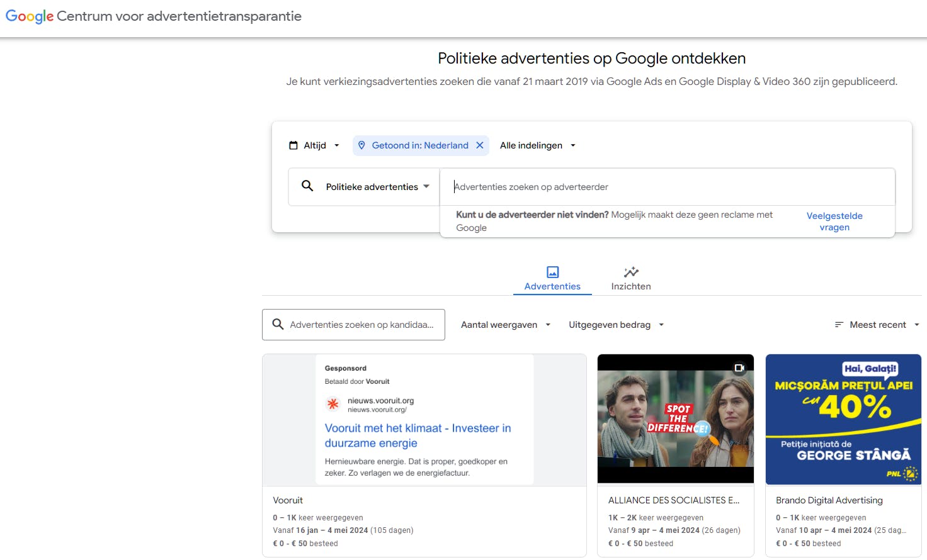
Task: Open the Uitgegeven bedrag filter
Action: pos(617,325)
